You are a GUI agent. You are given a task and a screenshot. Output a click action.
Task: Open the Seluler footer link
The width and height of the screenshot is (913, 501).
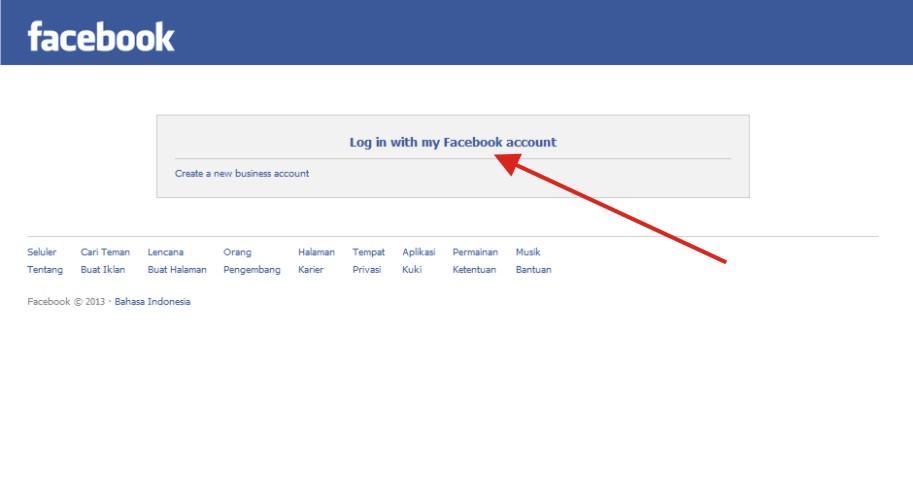click(41, 252)
